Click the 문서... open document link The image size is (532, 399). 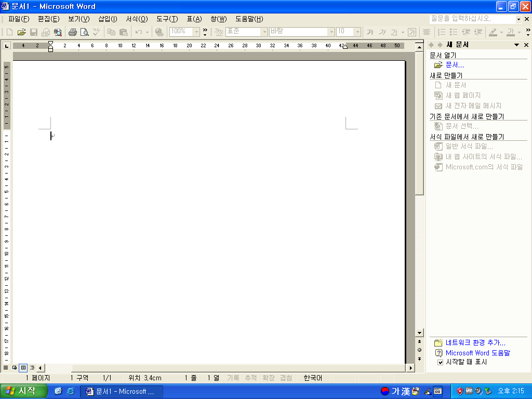point(455,65)
